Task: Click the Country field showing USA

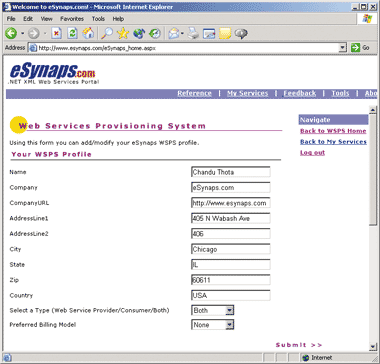Action: [x=231, y=295]
